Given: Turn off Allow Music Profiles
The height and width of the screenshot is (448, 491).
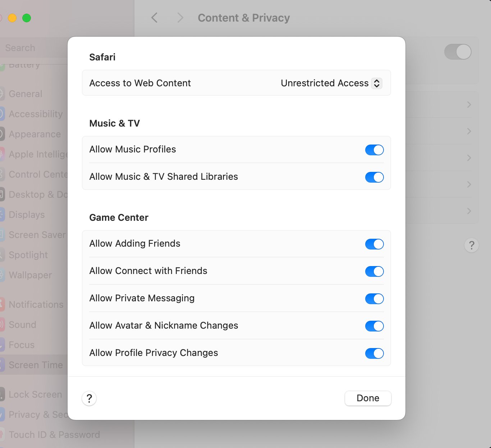Looking at the screenshot, I should pos(375,150).
